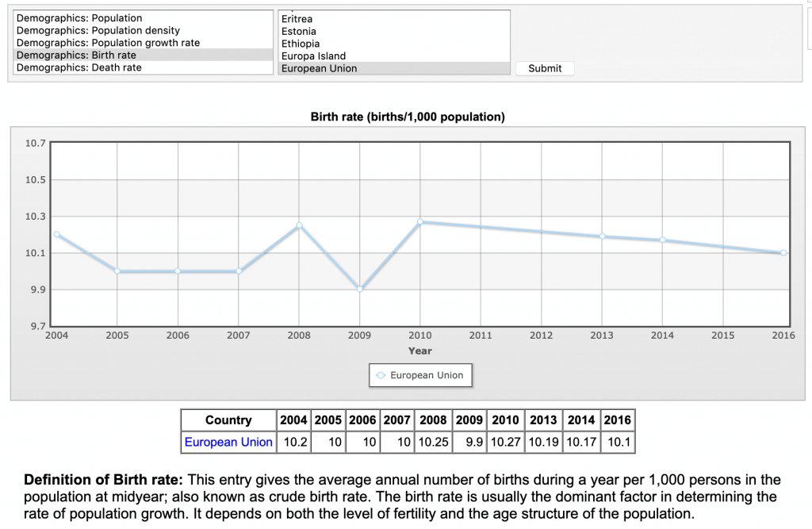Click the 2013 column header in the table
This screenshot has width=812, height=529.
[543, 420]
